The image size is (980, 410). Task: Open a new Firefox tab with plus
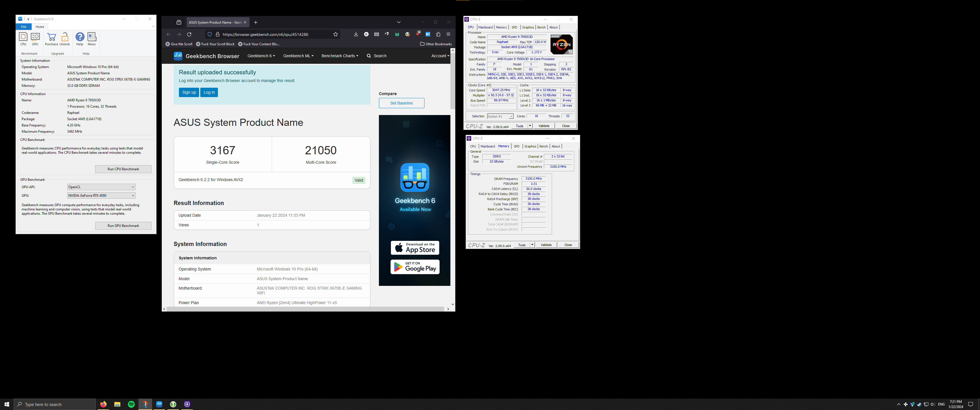click(256, 22)
